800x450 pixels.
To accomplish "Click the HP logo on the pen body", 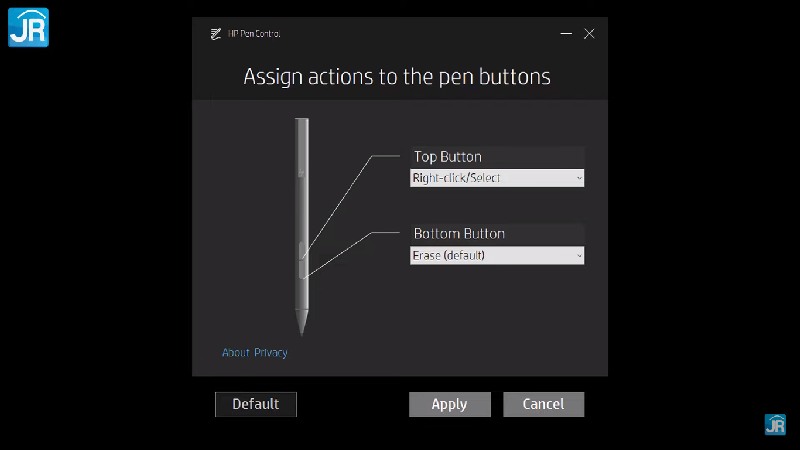I will pyautogui.click(x=302, y=173).
